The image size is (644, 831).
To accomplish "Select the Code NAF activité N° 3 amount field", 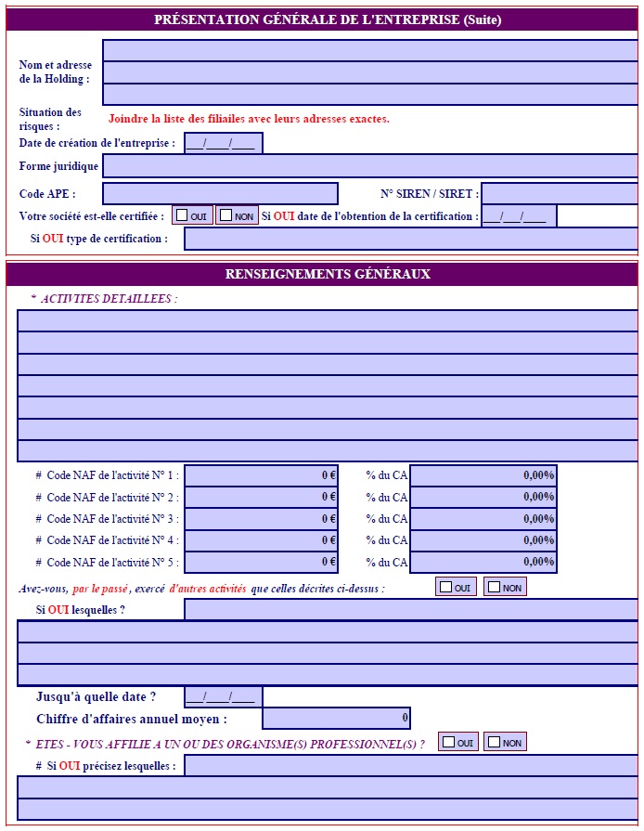I will pyautogui.click(x=261, y=518).
